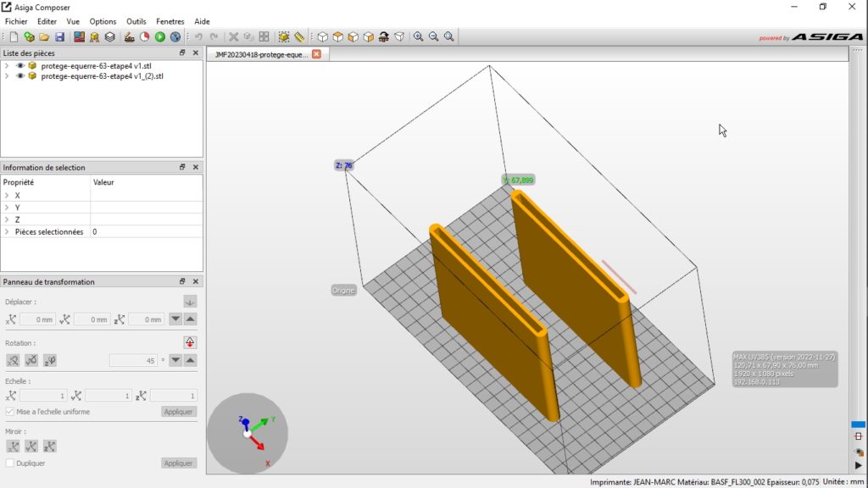
Task: Open the Outils menu
Action: pos(136,21)
